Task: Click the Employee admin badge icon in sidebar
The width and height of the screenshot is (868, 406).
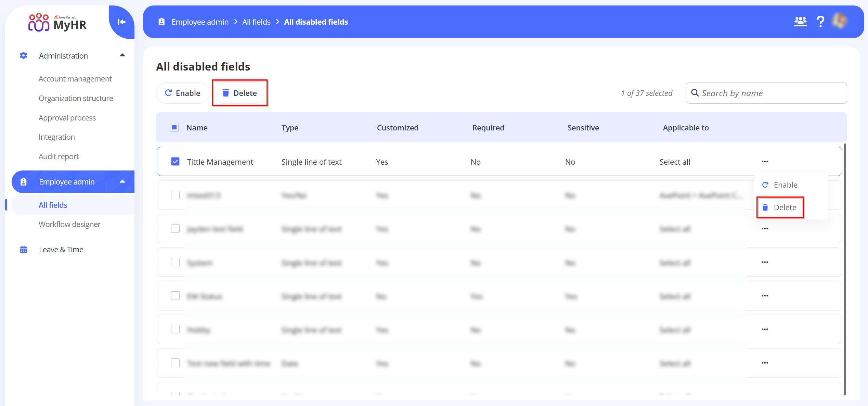Action: [x=23, y=182]
